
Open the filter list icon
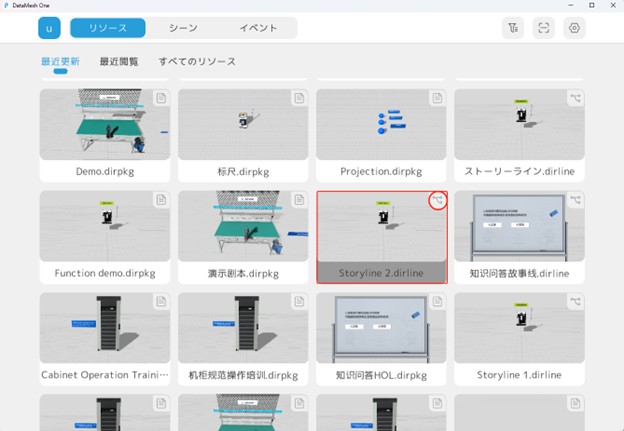coord(513,28)
